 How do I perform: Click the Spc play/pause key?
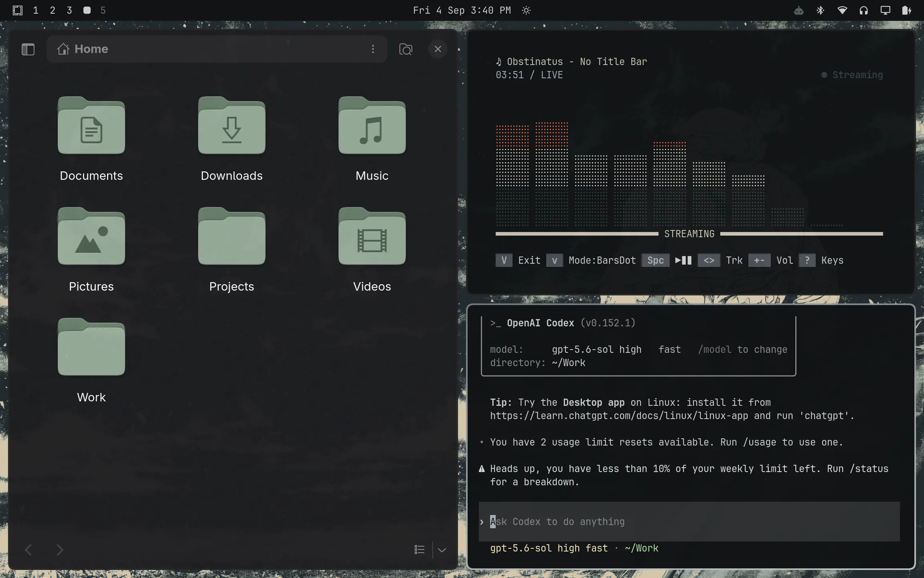[655, 261]
